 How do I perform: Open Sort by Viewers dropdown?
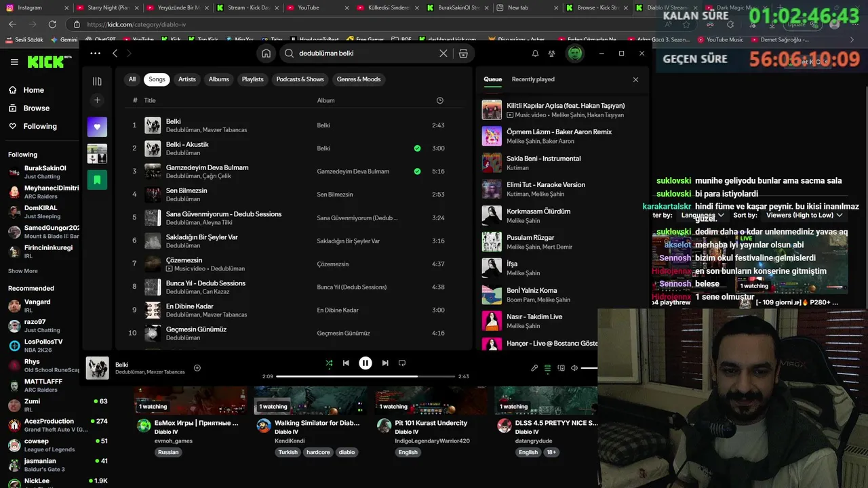[x=804, y=215]
